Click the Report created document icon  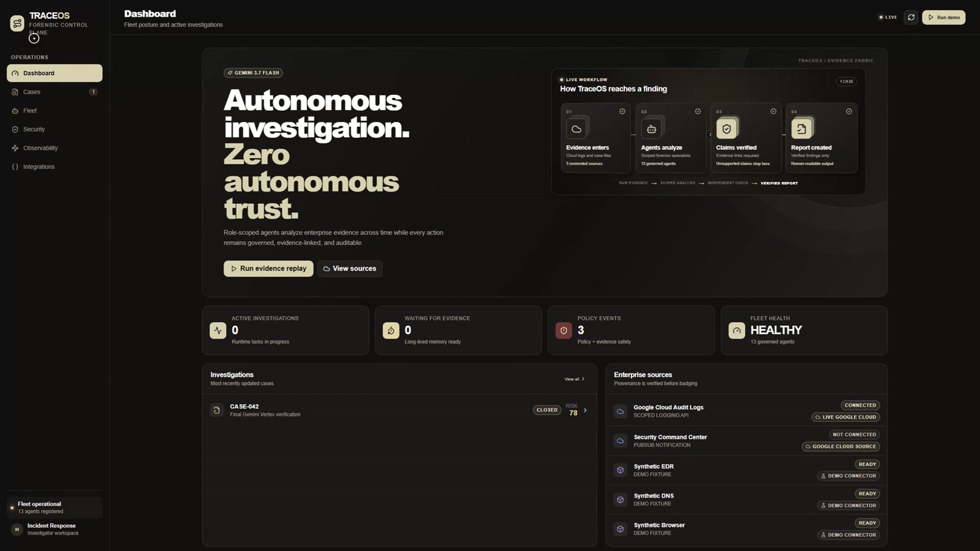801,129
